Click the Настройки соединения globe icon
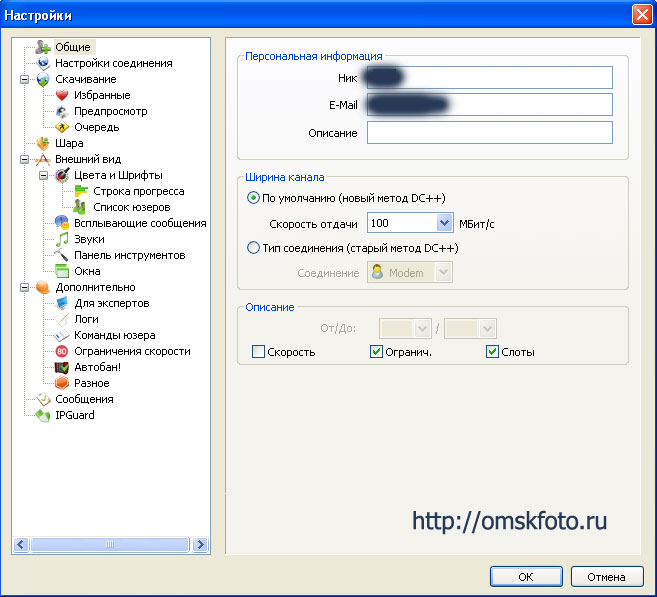 pyautogui.click(x=43, y=63)
